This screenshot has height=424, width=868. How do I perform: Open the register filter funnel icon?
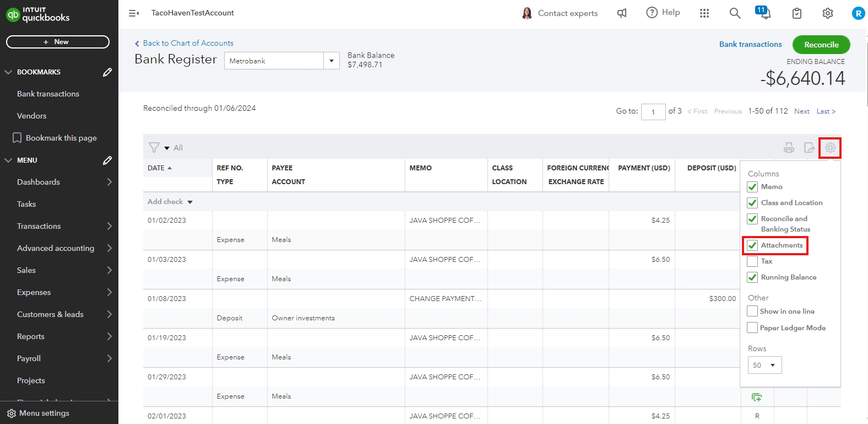[154, 147]
